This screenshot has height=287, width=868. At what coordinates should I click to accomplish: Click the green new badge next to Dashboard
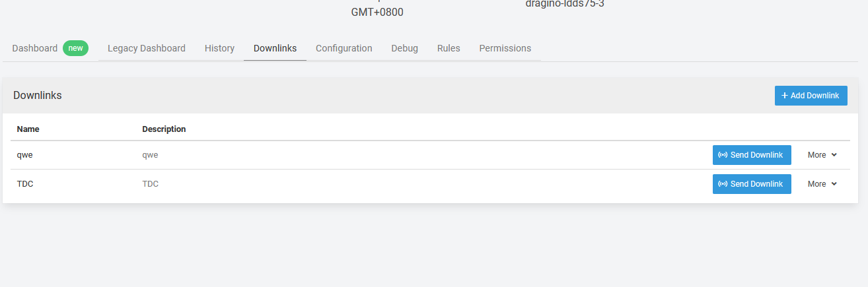[x=76, y=48]
